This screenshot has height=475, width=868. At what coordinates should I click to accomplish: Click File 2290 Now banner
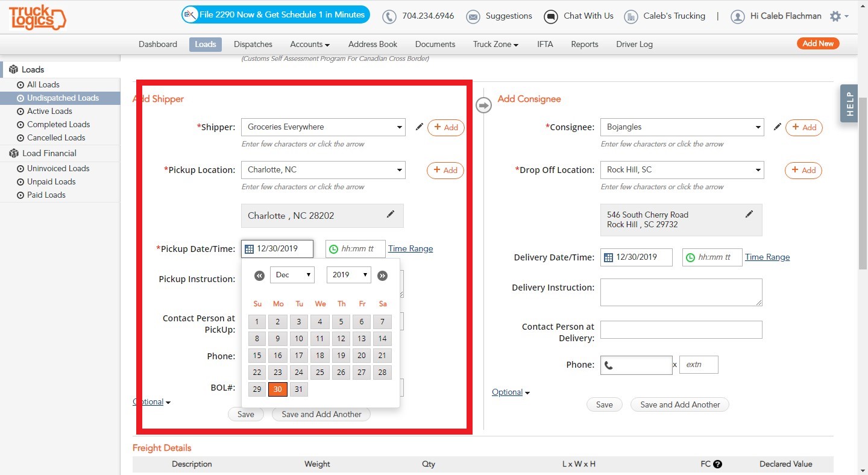tap(275, 15)
